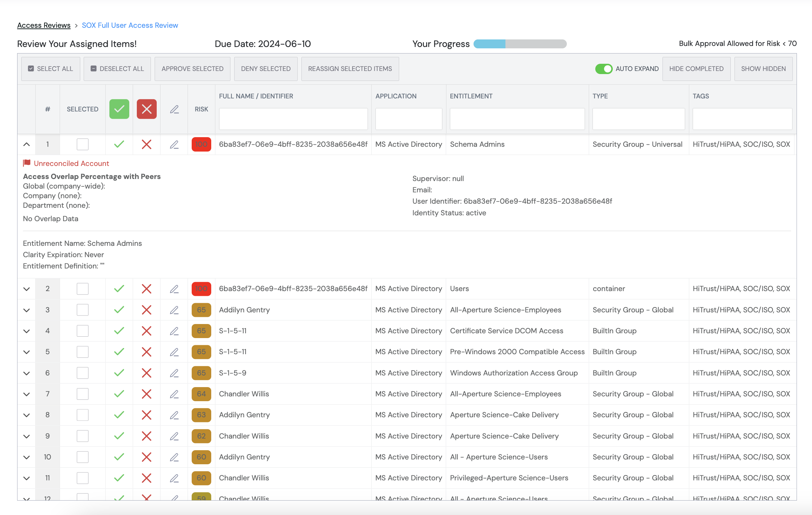Deny row 2 Users entitlement
812x515 pixels.
[x=146, y=289]
